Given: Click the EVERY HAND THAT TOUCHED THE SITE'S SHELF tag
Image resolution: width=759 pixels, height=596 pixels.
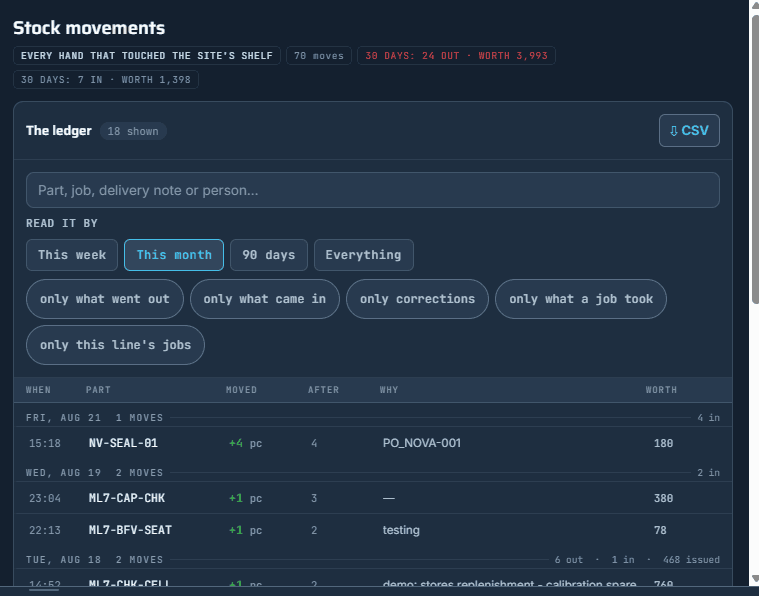Looking at the screenshot, I should 147,56.
